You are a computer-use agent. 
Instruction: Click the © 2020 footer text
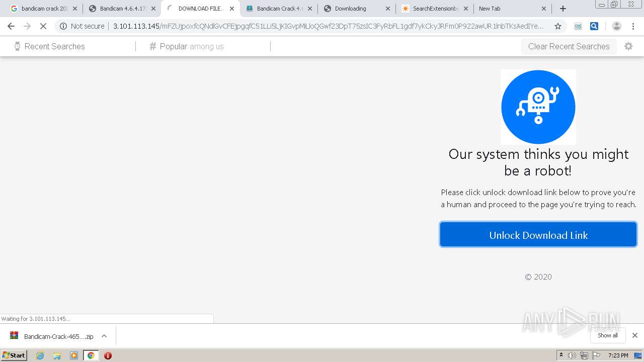click(x=538, y=277)
